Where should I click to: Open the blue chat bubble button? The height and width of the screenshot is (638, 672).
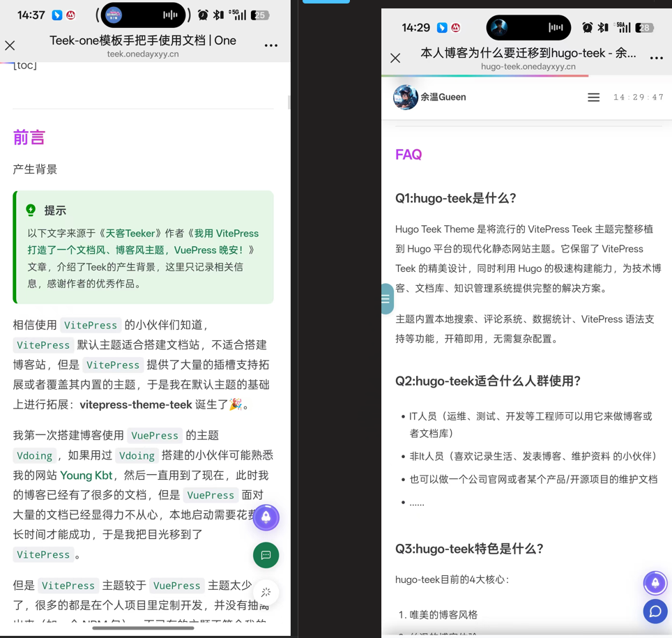point(655,612)
